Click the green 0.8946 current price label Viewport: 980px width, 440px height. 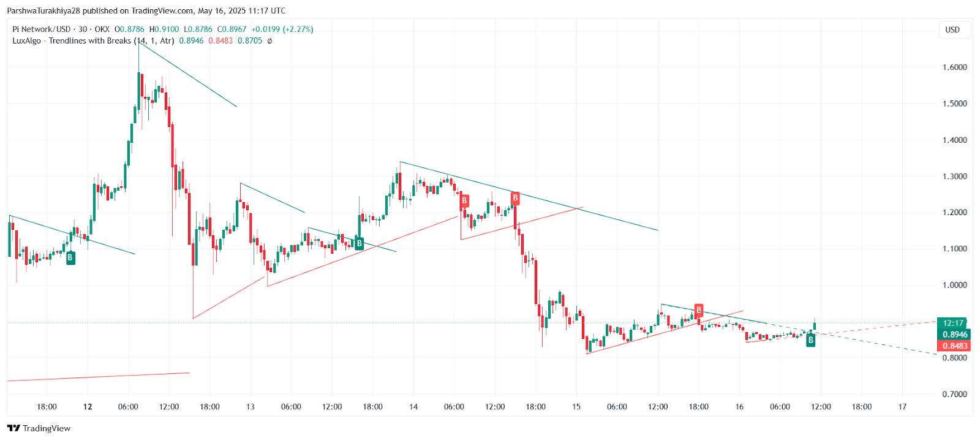(x=954, y=335)
